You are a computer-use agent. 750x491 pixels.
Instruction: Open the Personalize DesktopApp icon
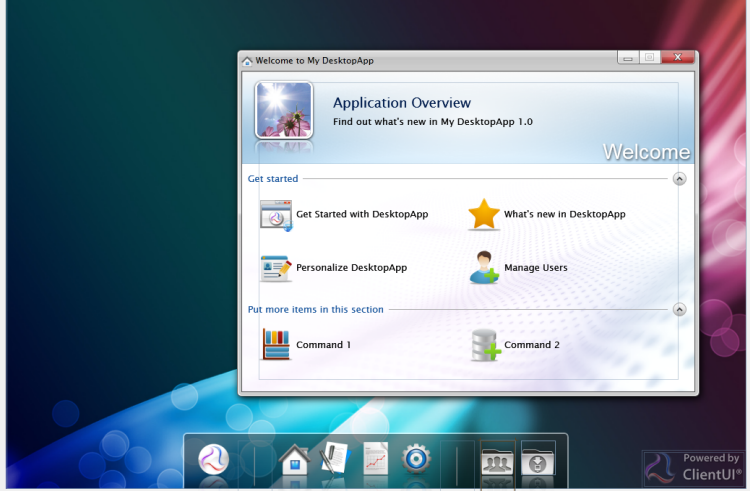[276, 268]
